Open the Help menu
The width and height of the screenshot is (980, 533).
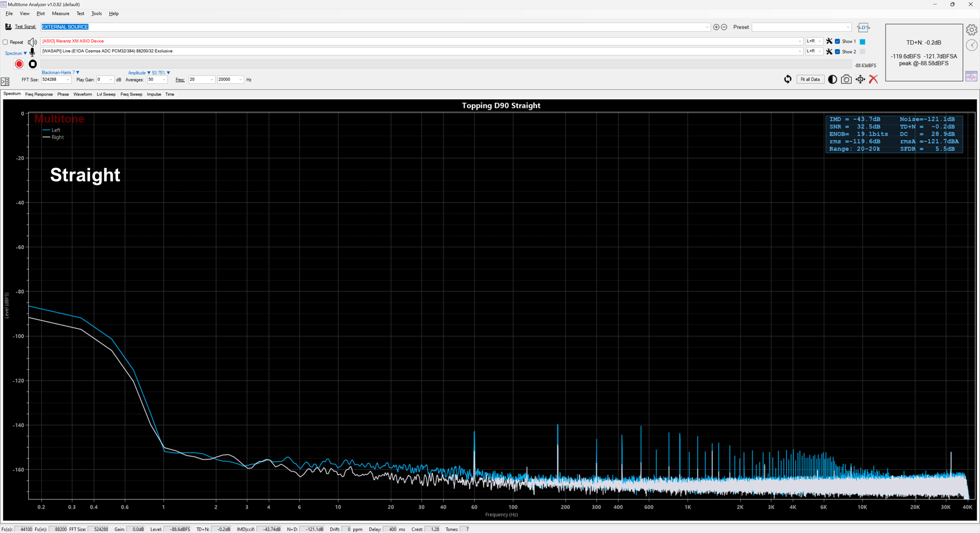pos(114,14)
